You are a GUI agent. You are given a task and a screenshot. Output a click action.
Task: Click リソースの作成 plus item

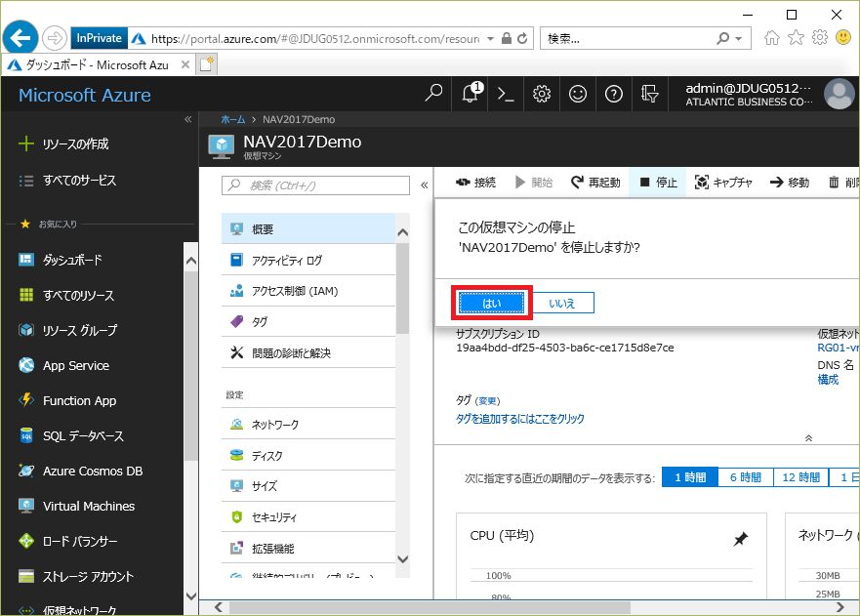click(63, 144)
